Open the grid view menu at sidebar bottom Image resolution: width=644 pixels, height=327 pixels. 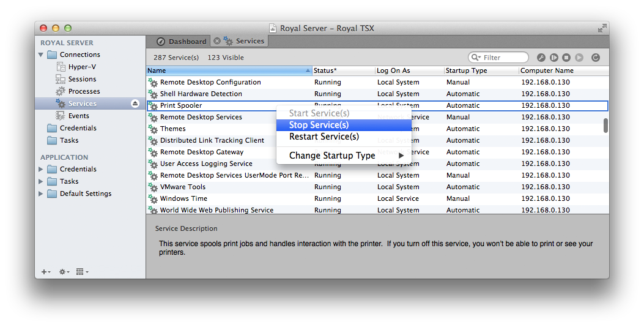pyautogui.click(x=82, y=272)
